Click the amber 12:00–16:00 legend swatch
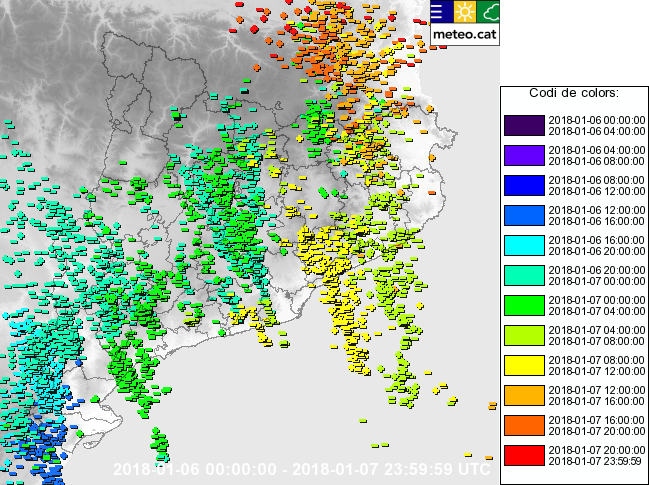This screenshot has width=649, height=485. pyautogui.click(x=525, y=395)
